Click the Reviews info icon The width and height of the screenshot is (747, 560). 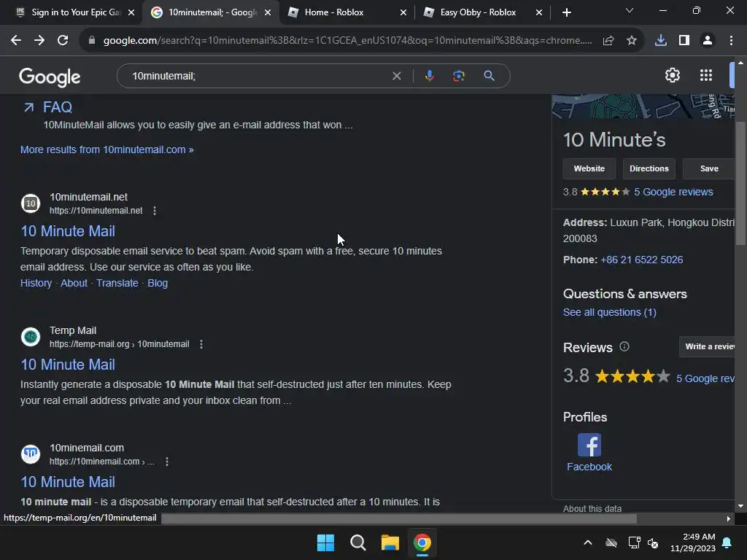624,346
